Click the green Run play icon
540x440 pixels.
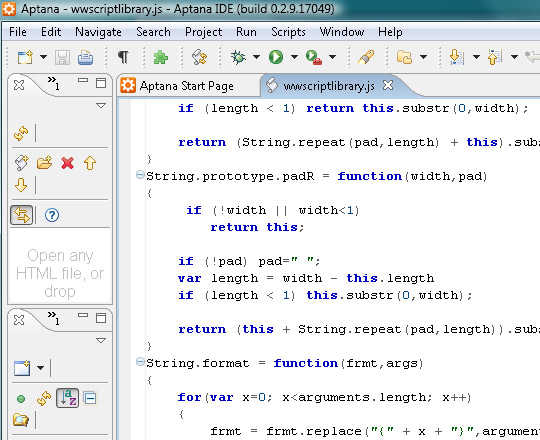click(276, 57)
